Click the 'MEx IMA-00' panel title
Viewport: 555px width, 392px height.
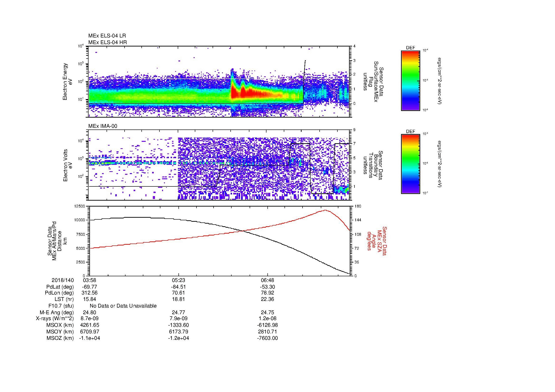coord(103,126)
